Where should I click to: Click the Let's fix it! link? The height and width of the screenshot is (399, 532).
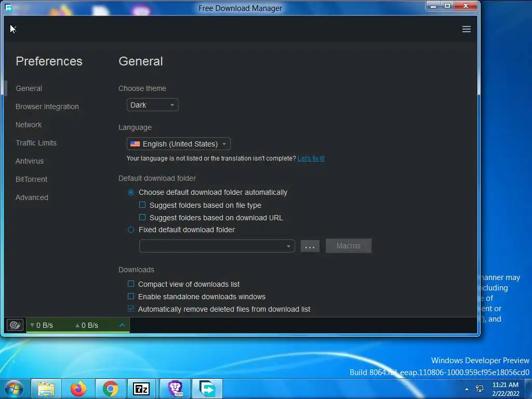pyautogui.click(x=311, y=158)
